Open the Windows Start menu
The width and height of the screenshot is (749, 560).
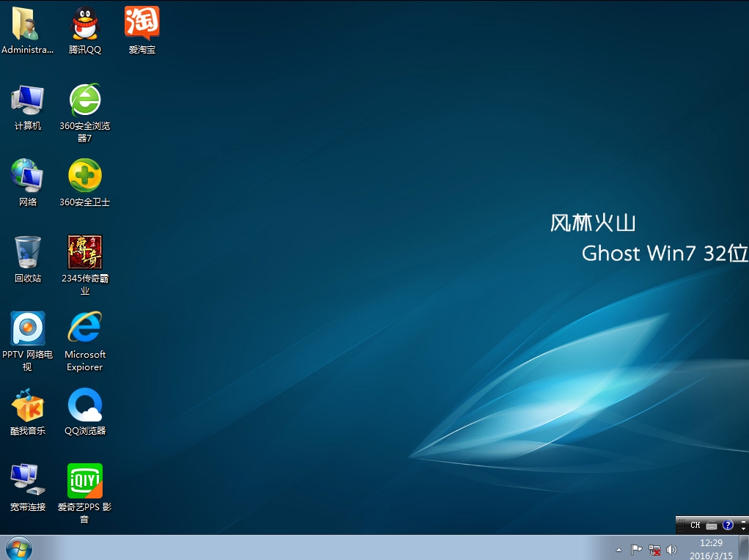[18, 548]
